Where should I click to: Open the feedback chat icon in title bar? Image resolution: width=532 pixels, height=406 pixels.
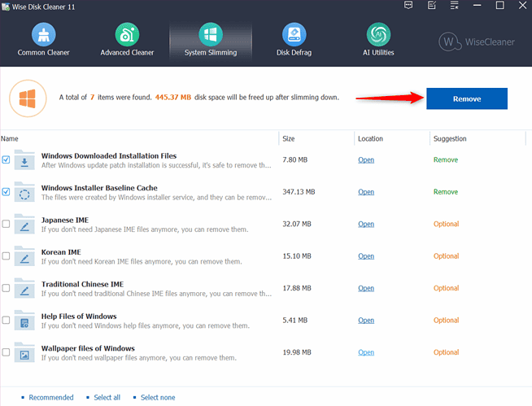pyautogui.click(x=408, y=6)
